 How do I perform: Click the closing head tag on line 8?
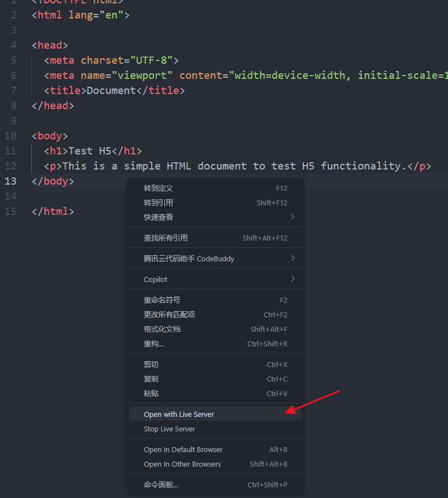(53, 106)
